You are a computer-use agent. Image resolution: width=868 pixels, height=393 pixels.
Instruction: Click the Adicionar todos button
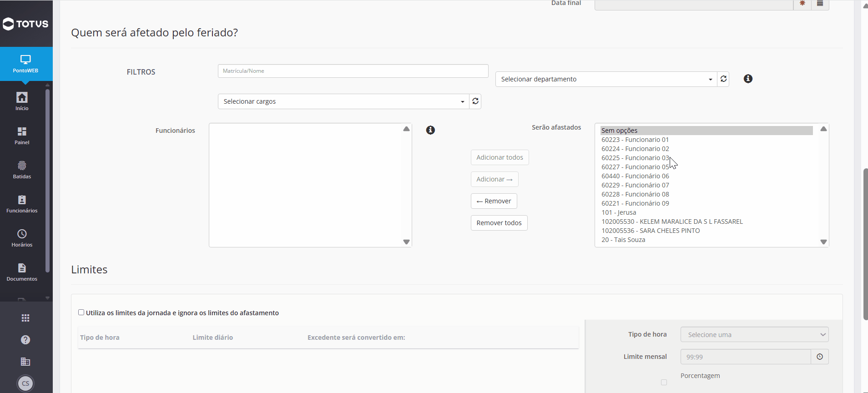(x=500, y=157)
